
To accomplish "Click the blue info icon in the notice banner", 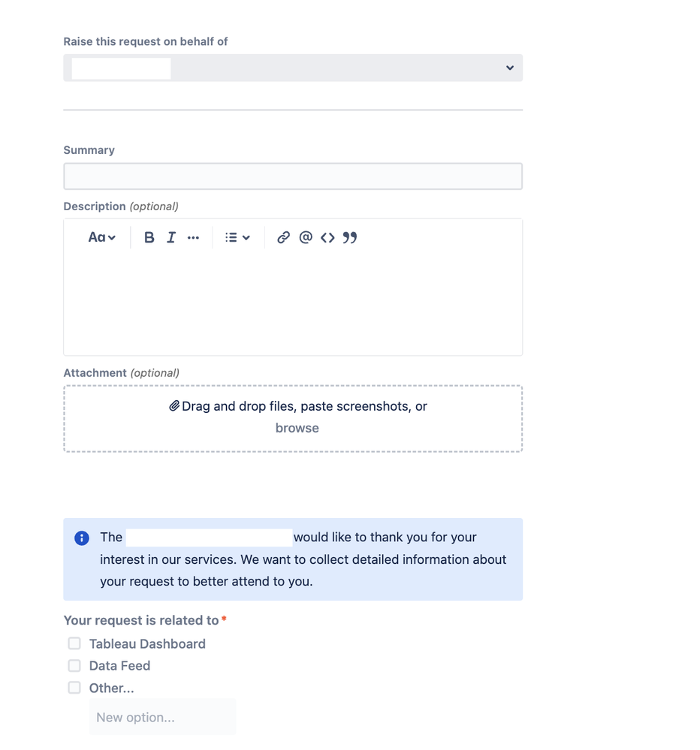I will [x=80, y=538].
